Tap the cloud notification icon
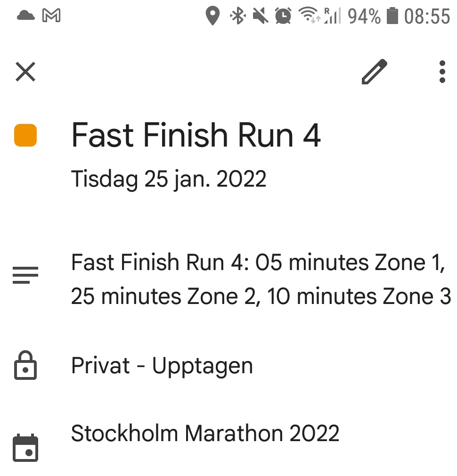 pos(25,16)
